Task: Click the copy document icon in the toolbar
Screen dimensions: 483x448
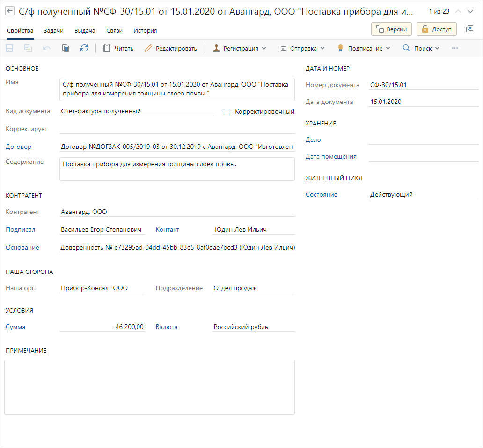Action: pos(66,48)
